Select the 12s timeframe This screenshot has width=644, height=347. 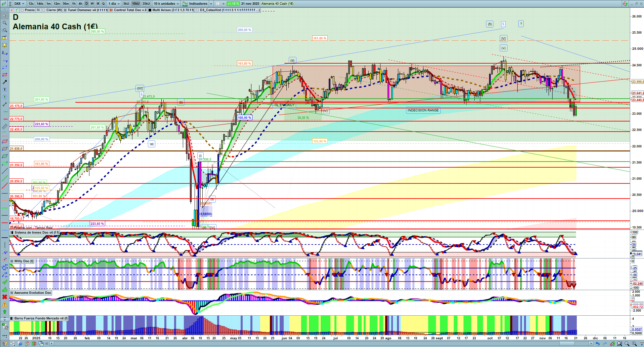coord(31,4)
